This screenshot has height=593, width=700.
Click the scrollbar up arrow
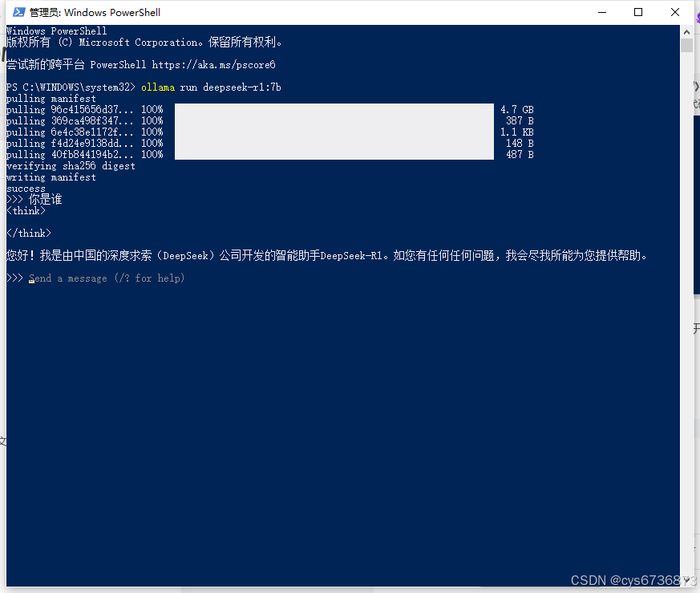pyautogui.click(x=686, y=32)
